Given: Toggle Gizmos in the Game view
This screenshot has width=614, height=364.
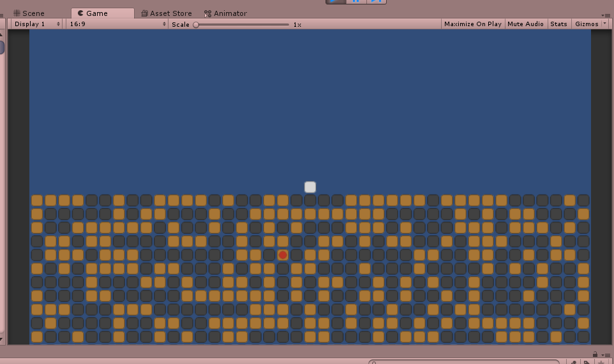Looking at the screenshot, I should point(586,24).
